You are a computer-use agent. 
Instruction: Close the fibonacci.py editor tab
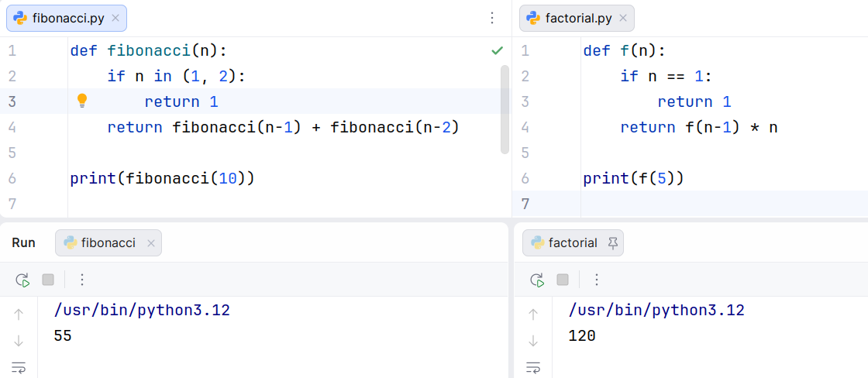[x=115, y=18]
